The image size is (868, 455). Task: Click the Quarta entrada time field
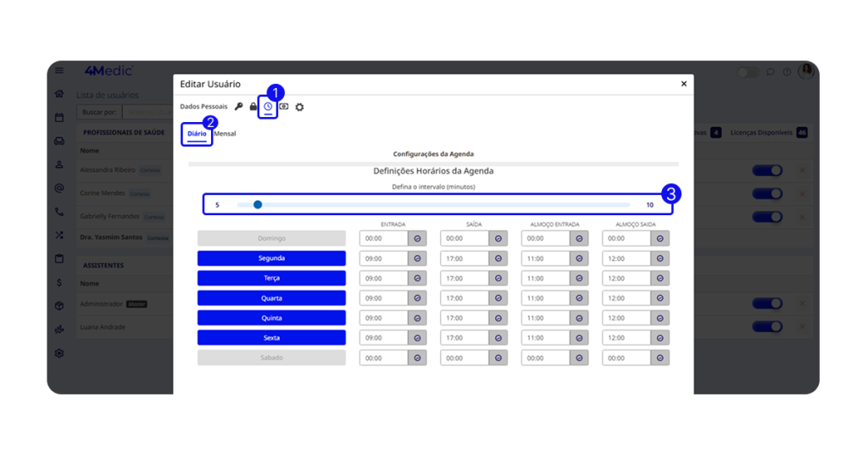[384, 298]
